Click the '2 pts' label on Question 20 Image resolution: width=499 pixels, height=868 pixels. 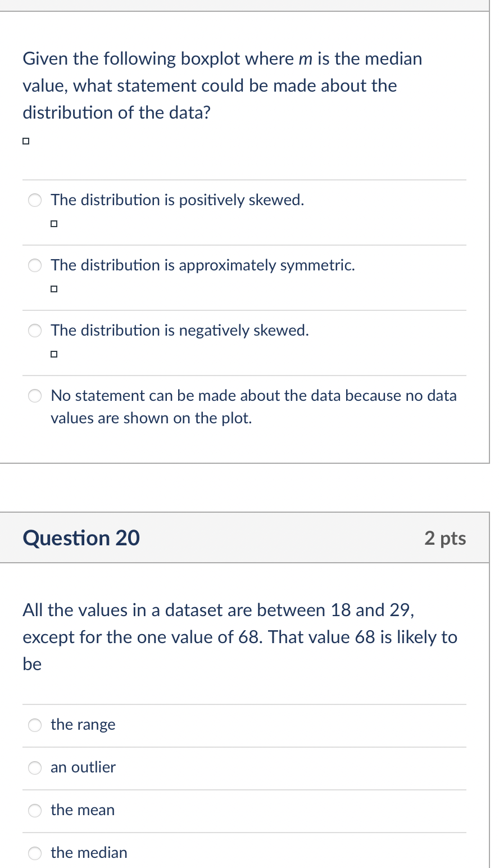point(445,538)
